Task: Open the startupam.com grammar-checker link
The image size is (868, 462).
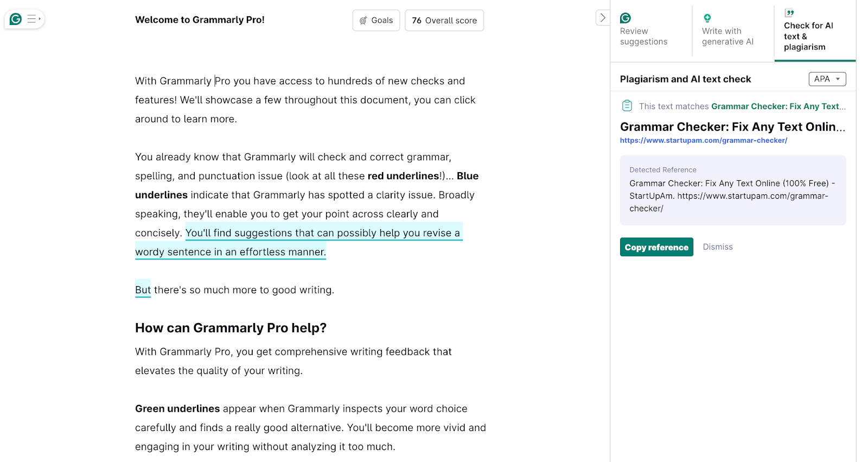Action: click(x=703, y=140)
